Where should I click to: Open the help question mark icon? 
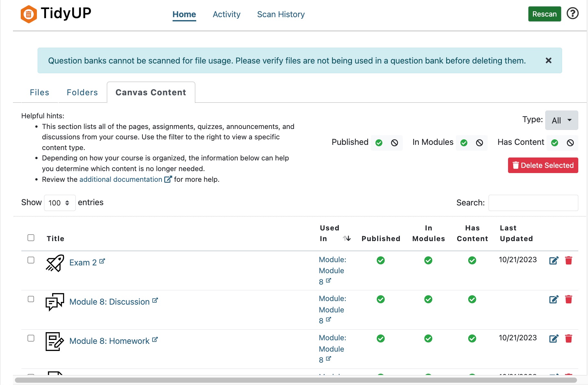572,14
